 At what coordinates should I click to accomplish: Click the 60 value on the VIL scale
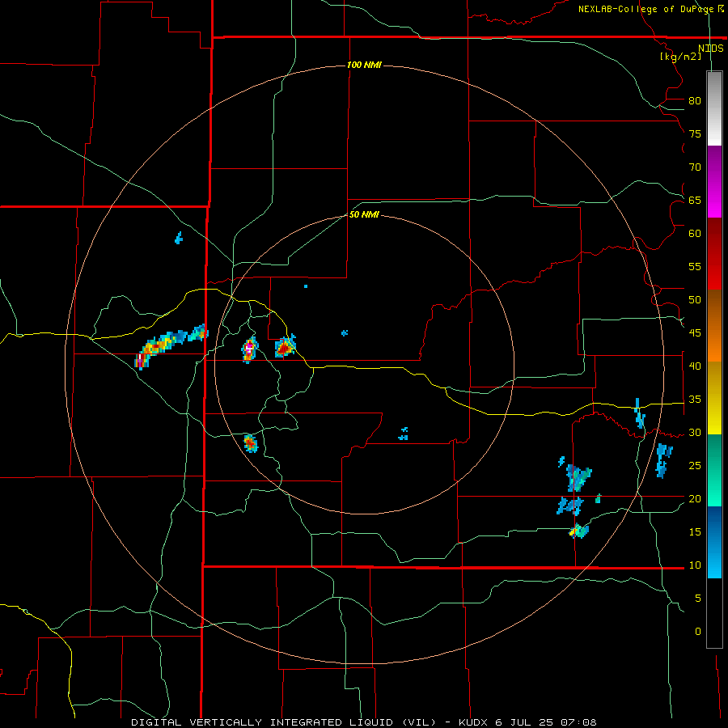695,234
